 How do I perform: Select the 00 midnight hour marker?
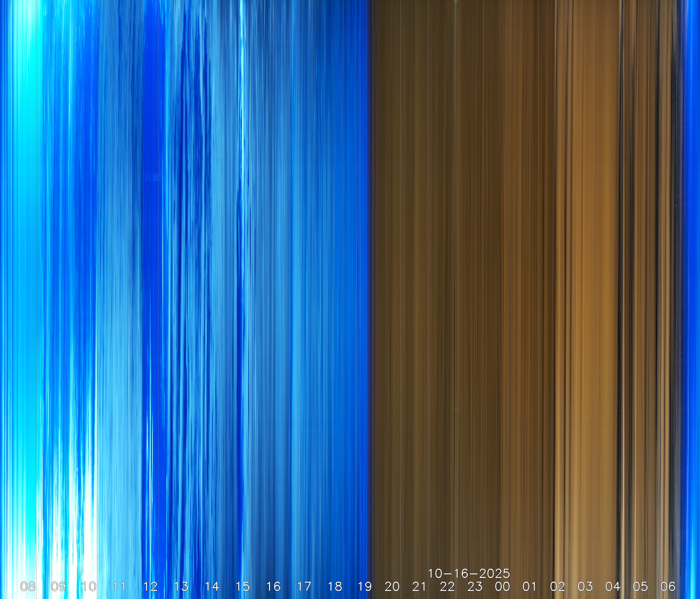[502, 587]
